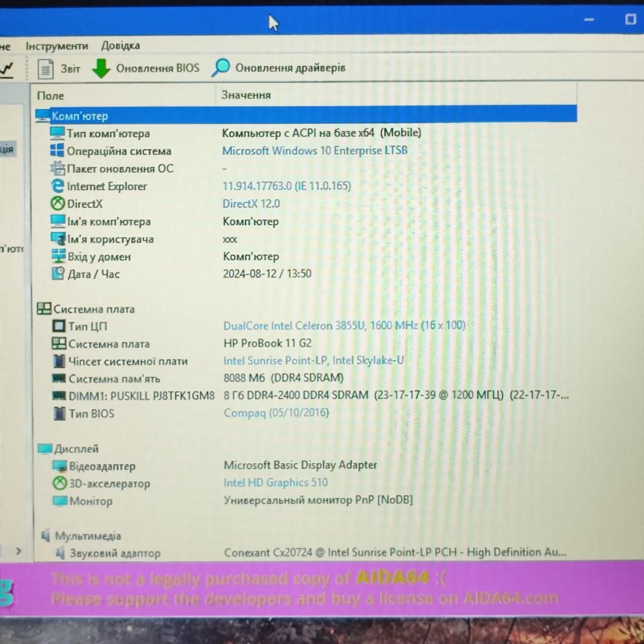Click the Монітор row icon
644x644 pixels.
tap(60, 501)
